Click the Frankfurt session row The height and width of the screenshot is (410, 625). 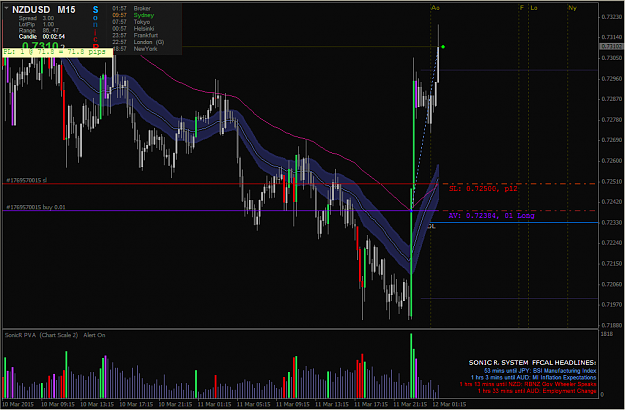tap(135, 35)
